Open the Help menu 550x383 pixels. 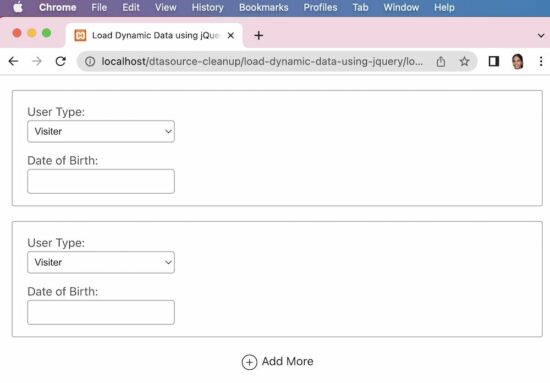(444, 7)
